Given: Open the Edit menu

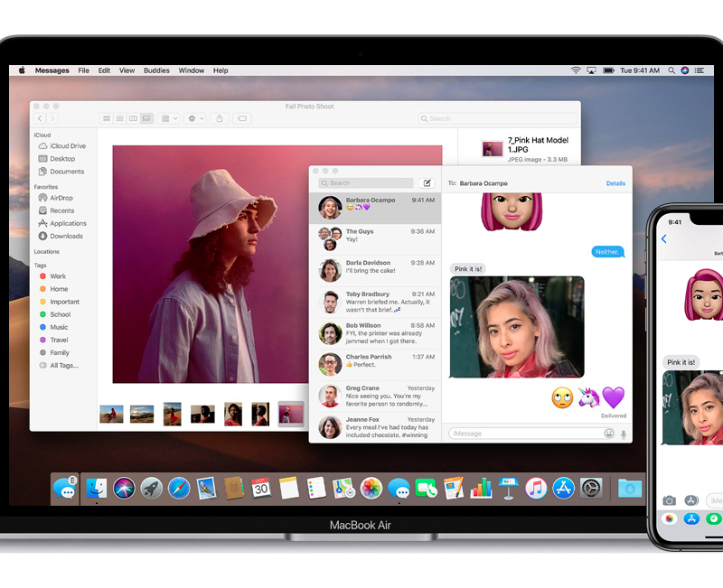Looking at the screenshot, I should [x=104, y=70].
